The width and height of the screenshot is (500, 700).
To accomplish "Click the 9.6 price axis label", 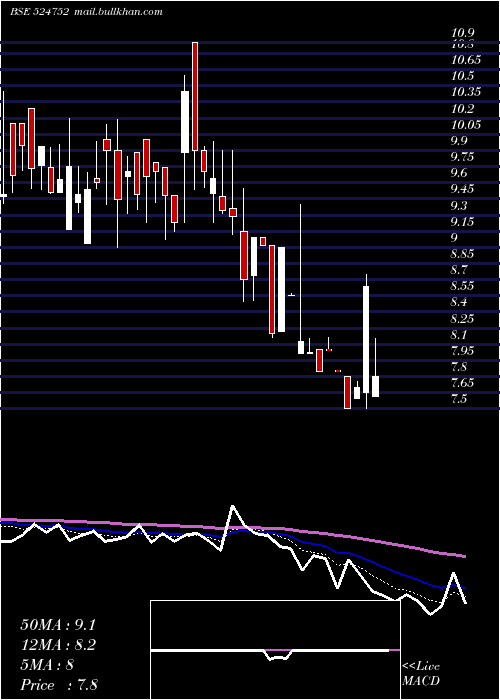I will pyautogui.click(x=460, y=173).
